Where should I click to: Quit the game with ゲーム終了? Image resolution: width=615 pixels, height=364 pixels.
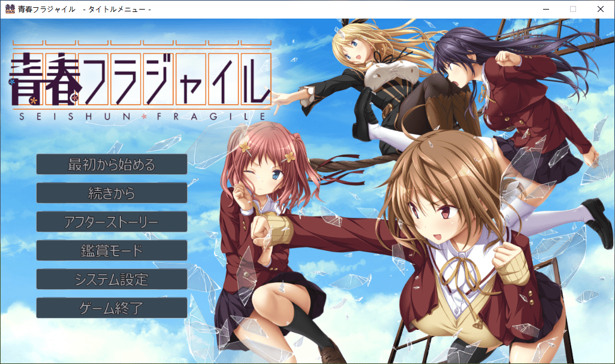111,308
